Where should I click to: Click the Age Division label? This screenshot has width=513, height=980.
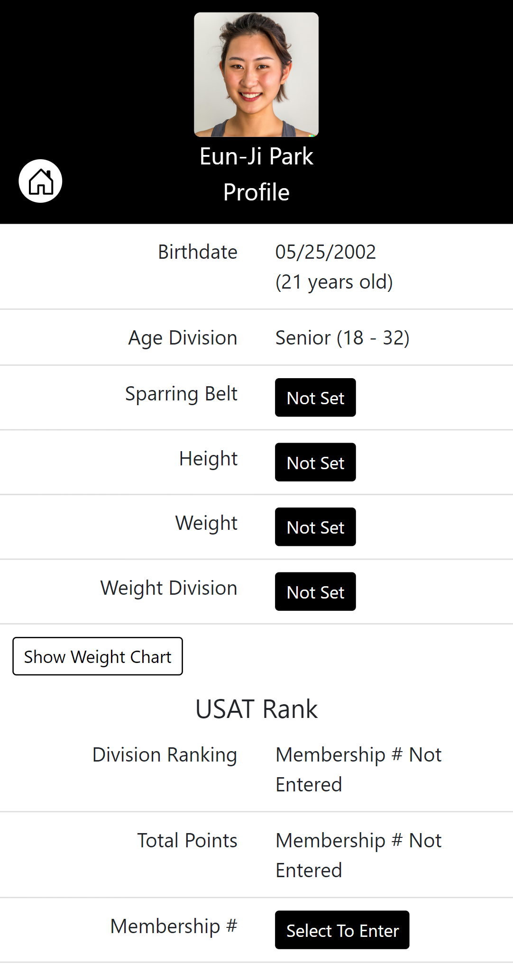point(183,338)
